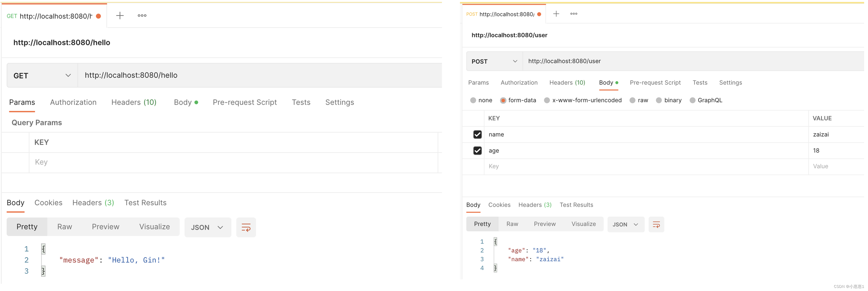Select GET method dropdown left request
Image resolution: width=868 pixels, height=291 pixels.
tap(42, 75)
